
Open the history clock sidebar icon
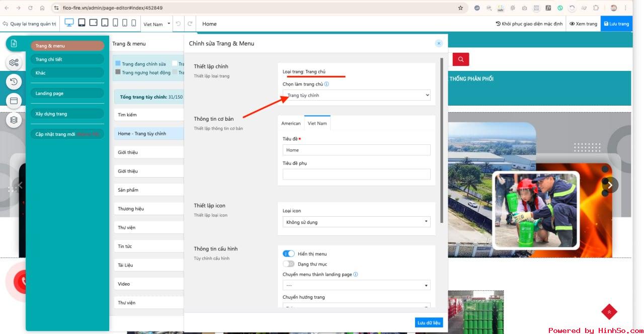click(x=14, y=81)
